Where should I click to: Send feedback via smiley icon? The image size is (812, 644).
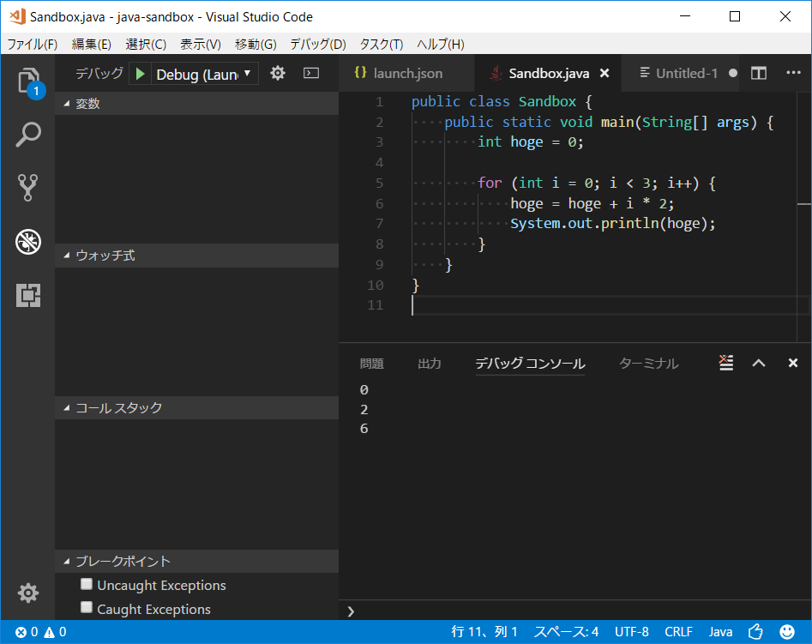(787, 632)
